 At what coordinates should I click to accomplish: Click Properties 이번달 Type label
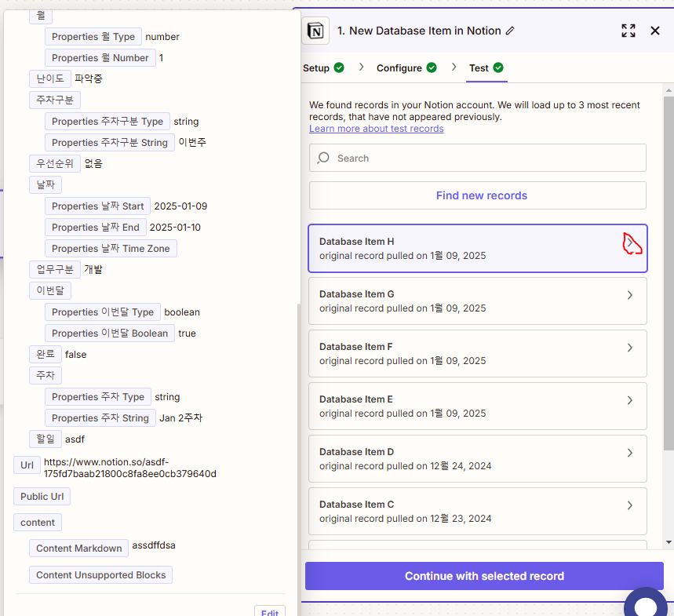pyautogui.click(x=103, y=312)
